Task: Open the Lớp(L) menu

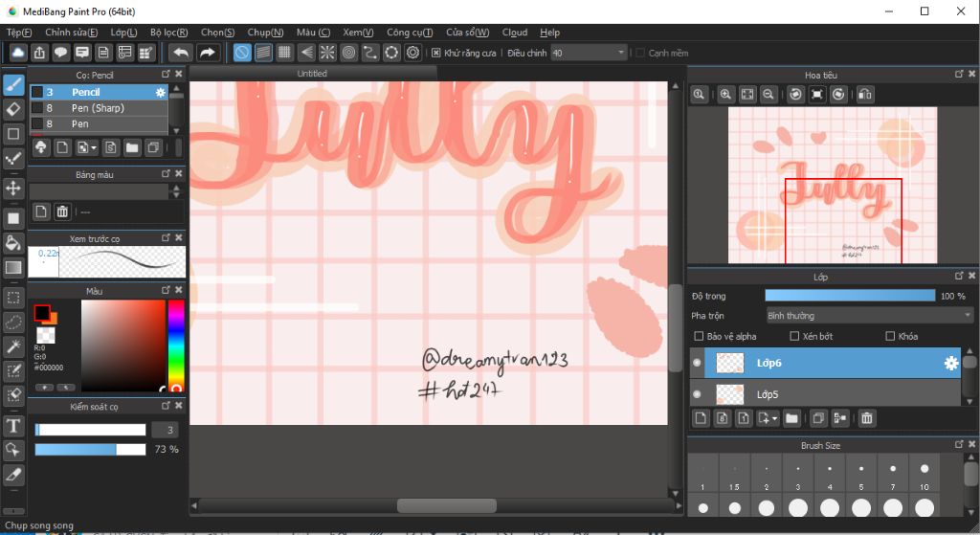Action: tap(123, 33)
